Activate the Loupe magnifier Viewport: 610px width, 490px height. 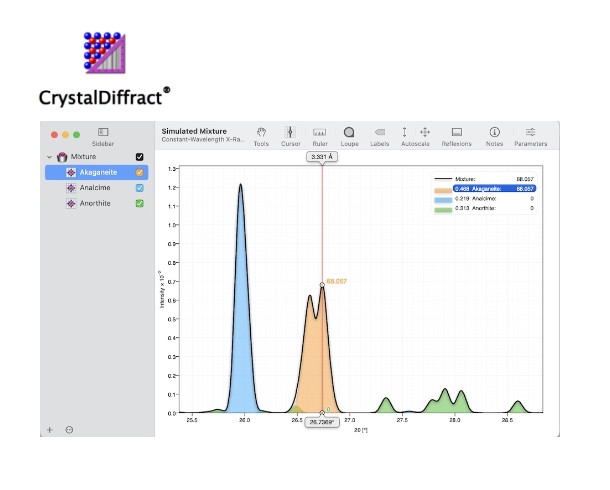pyautogui.click(x=349, y=133)
